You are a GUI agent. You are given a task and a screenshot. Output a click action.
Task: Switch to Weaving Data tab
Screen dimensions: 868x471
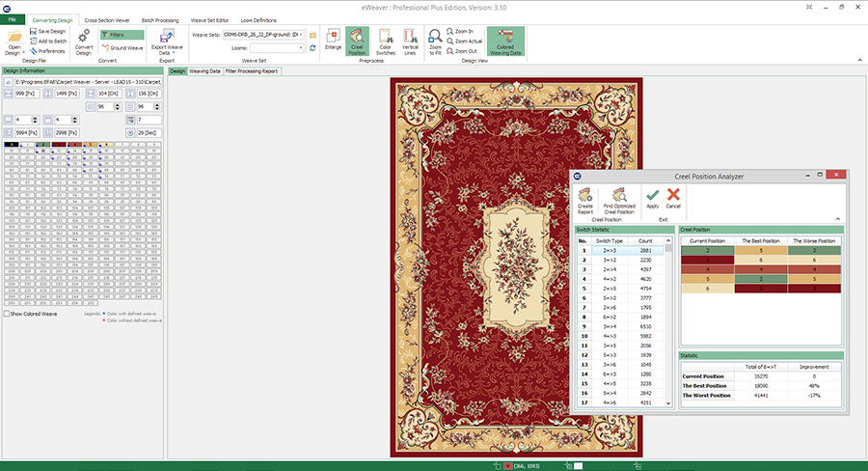204,70
